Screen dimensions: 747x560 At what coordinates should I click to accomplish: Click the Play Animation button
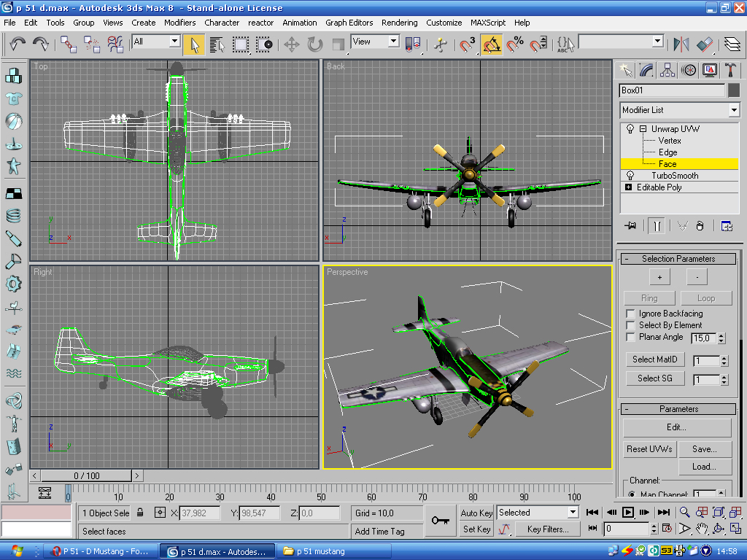coord(628,513)
